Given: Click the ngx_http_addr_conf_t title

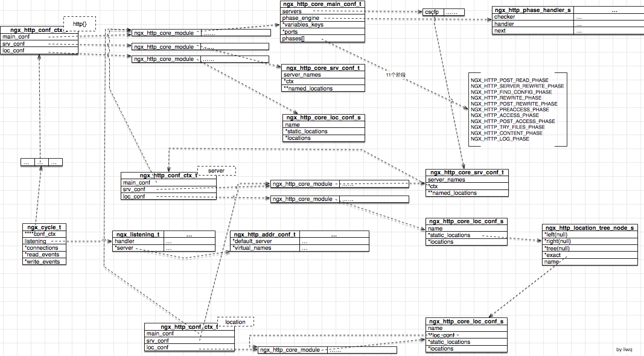Looking at the screenshot, I should click(x=265, y=234).
